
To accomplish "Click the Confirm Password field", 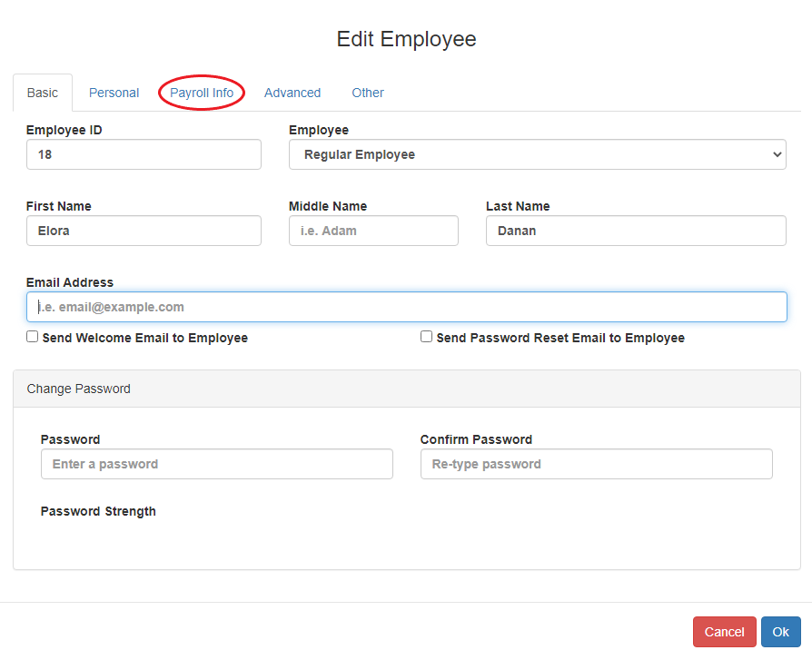I will pos(596,464).
